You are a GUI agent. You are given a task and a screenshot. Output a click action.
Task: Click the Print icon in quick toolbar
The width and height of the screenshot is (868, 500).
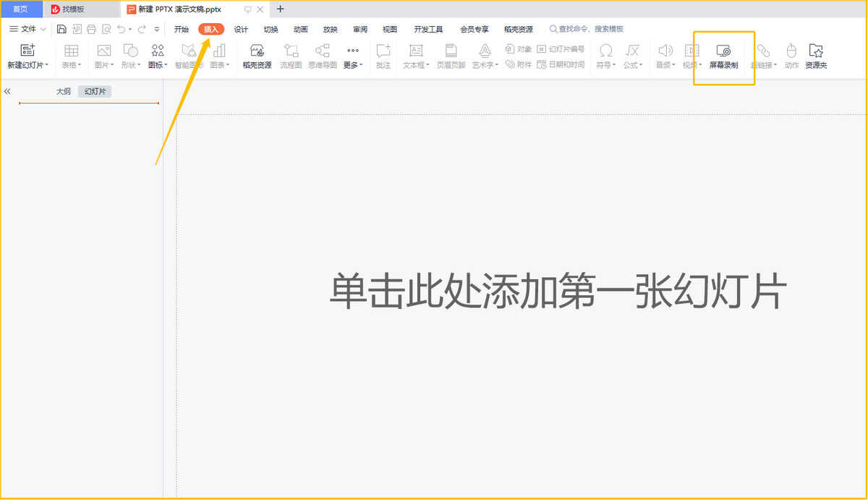click(x=91, y=30)
